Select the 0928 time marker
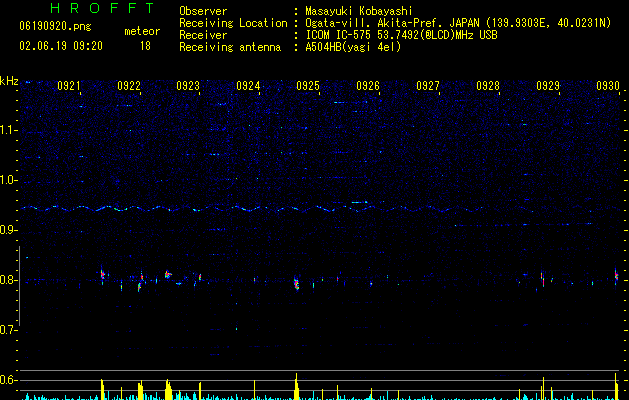The height and width of the screenshot is (400, 629). coord(488,87)
